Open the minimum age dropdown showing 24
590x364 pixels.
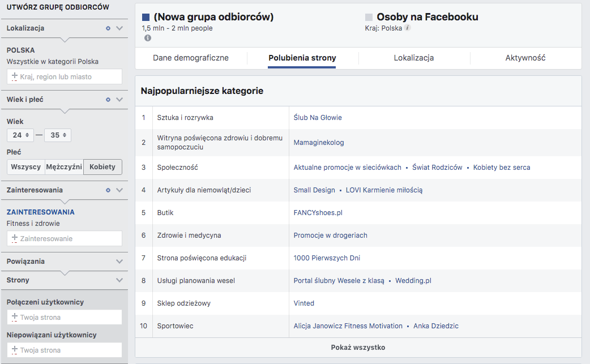coord(20,135)
